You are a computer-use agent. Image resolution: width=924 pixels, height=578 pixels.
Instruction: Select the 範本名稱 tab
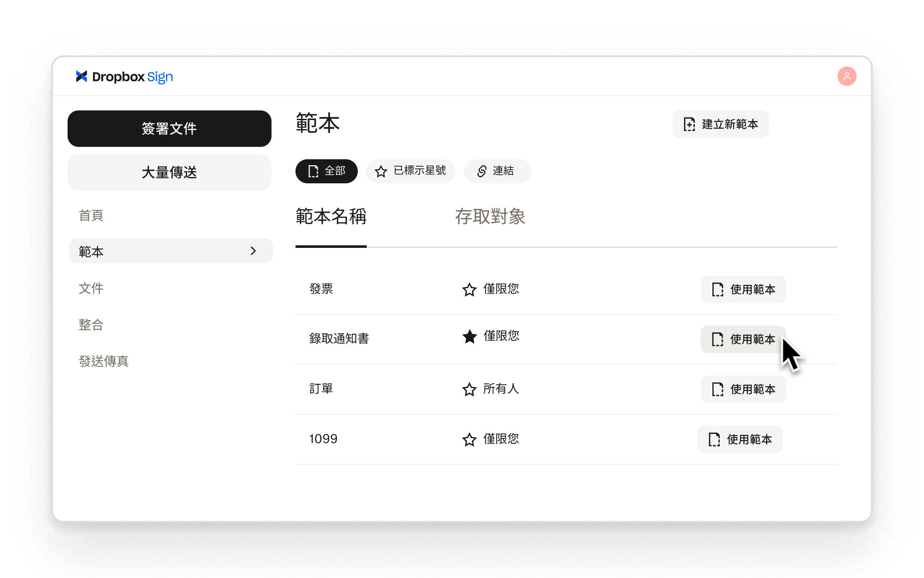(331, 216)
